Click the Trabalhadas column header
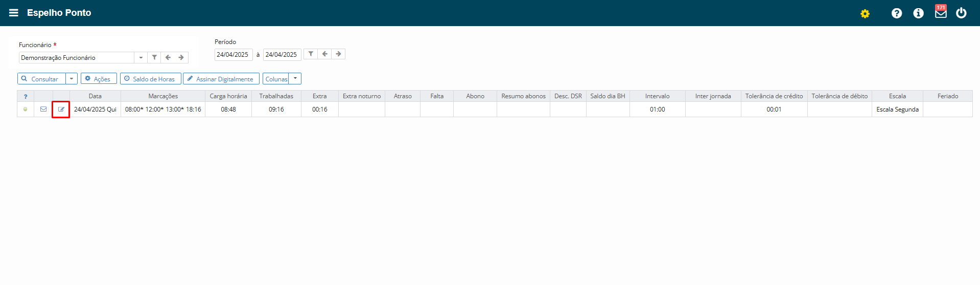Screen dimensions: 980x285 tap(276, 96)
